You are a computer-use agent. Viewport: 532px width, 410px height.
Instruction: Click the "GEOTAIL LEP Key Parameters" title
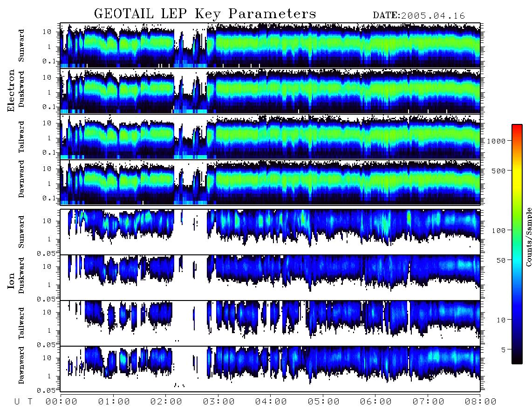tap(205, 14)
